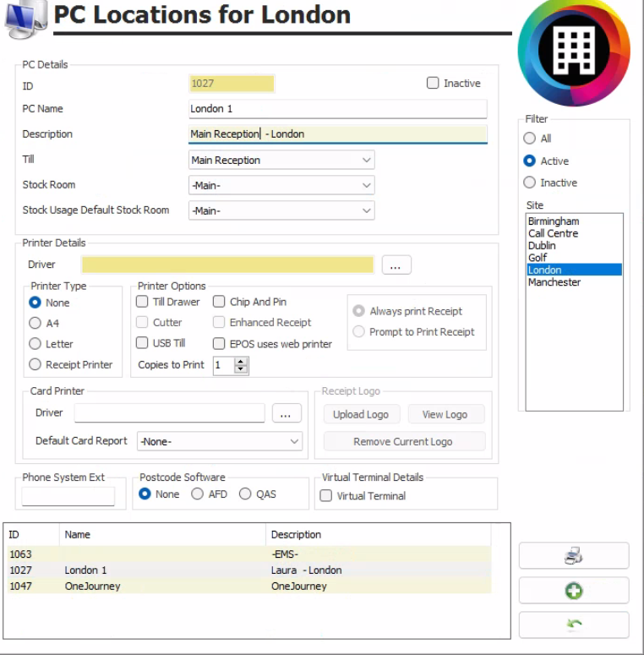The width and height of the screenshot is (644, 655).
Task: Browse for printer driver ellipsis button
Action: pyautogui.click(x=396, y=265)
